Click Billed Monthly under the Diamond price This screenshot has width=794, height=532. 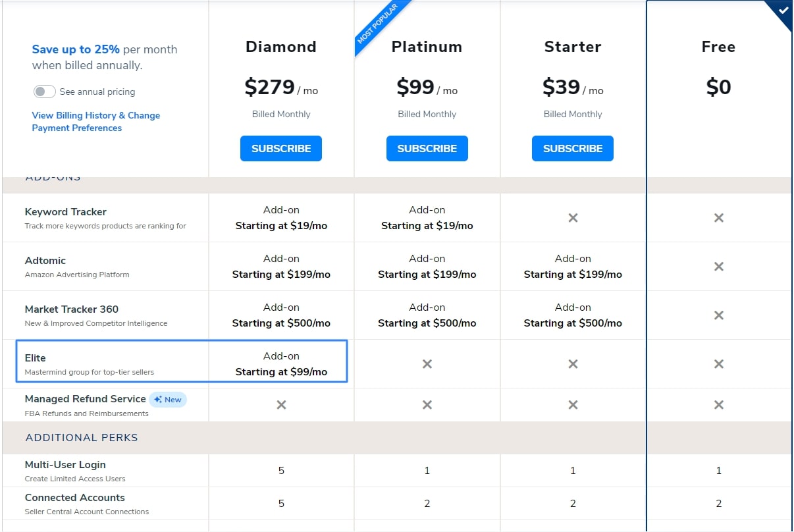(x=281, y=114)
